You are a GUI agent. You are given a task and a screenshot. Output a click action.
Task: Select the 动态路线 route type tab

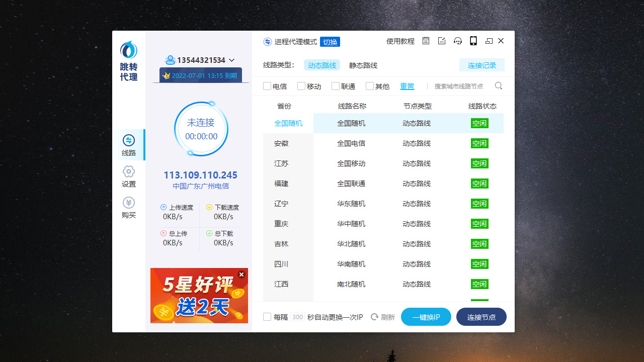pyautogui.click(x=322, y=65)
